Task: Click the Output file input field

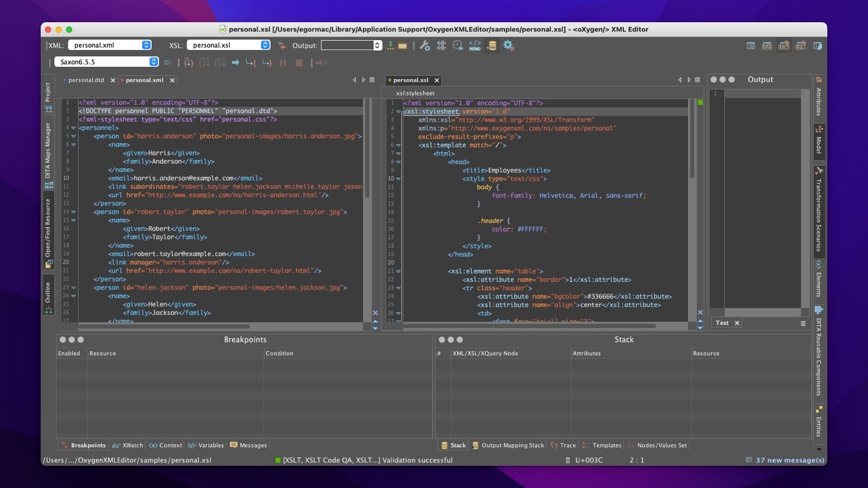Action: pos(347,46)
